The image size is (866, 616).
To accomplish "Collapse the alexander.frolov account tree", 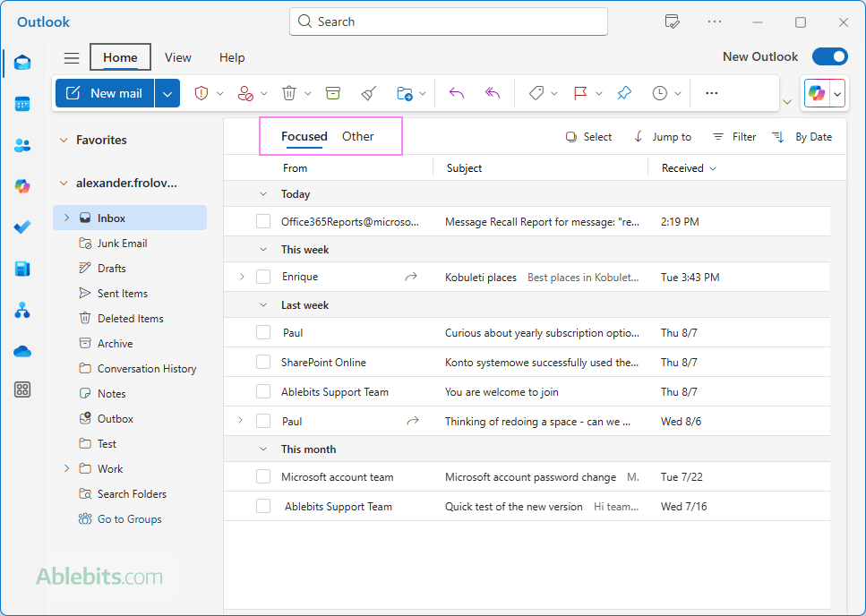I will pyautogui.click(x=64, y=184).
